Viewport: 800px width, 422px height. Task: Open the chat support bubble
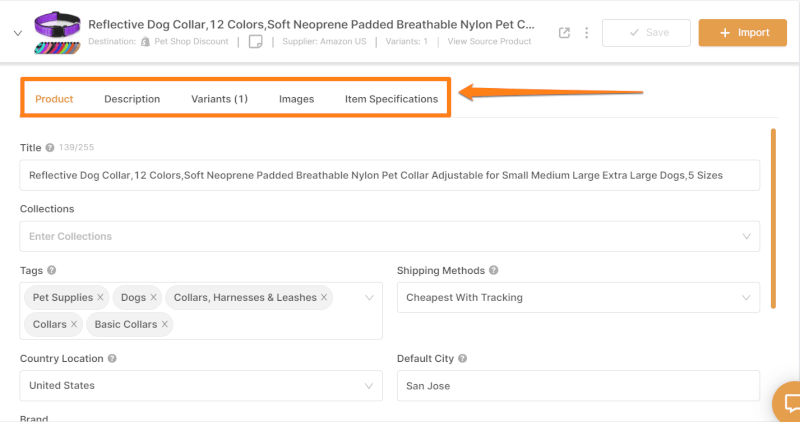[787, 403]
